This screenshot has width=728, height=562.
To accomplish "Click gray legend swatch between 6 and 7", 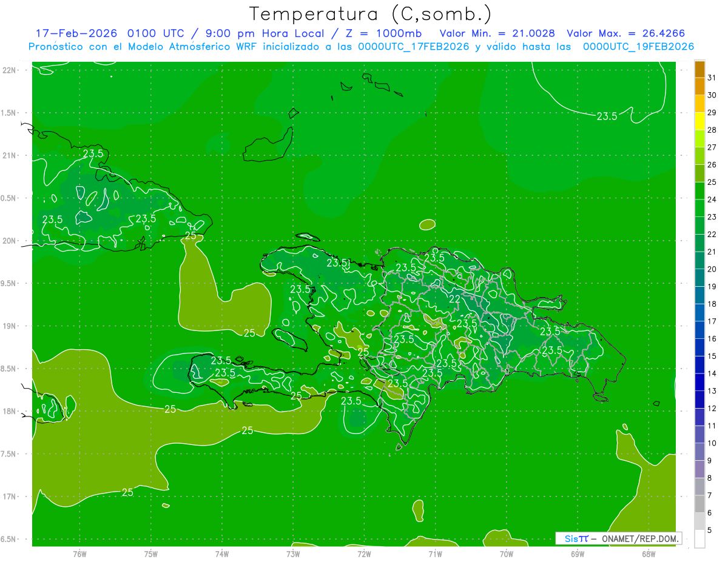I will [x=699, y=504].
